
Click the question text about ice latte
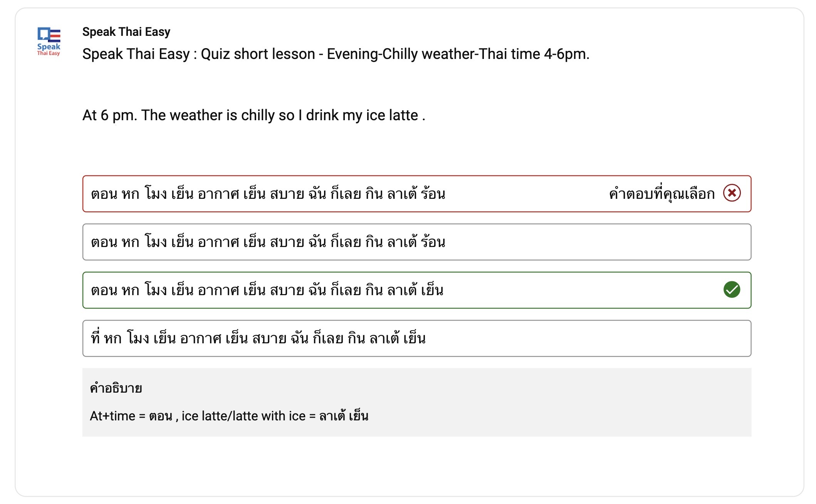point(254,115)
